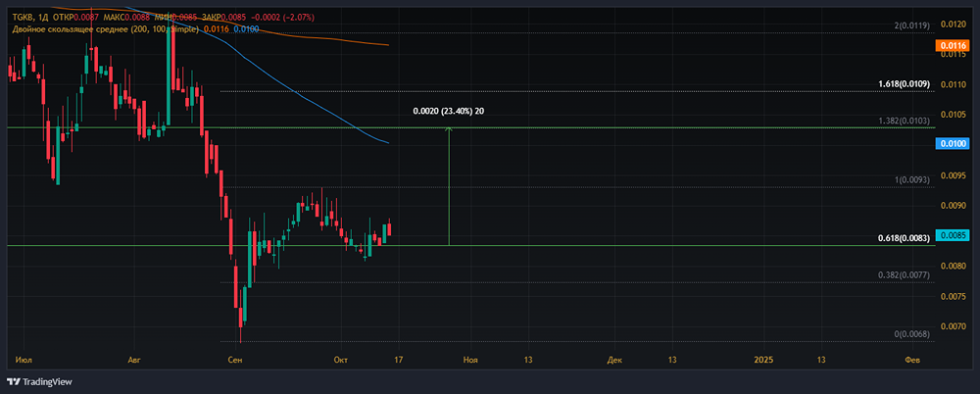Click the 0.0110 price scale label
980x394 pixels.
coord(952,84)
